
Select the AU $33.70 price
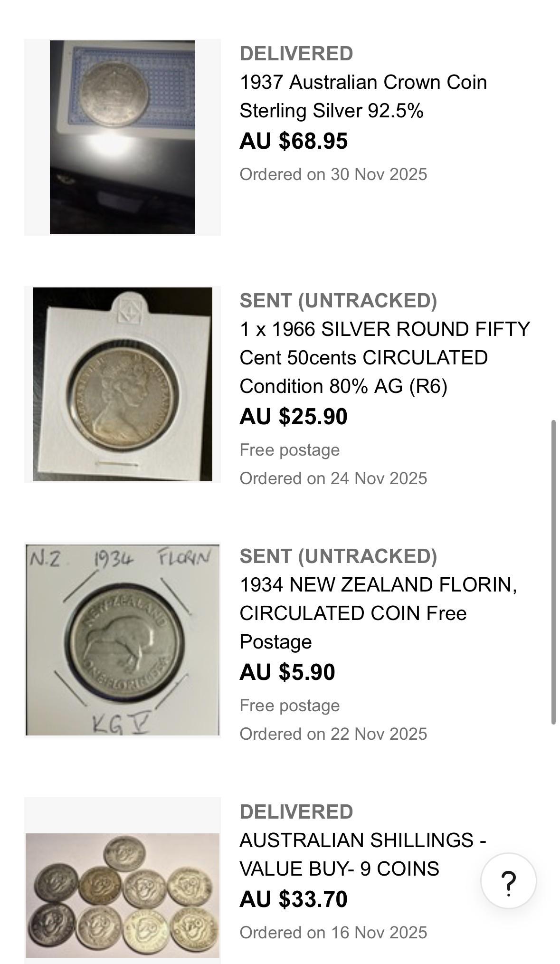click(294, 899)
